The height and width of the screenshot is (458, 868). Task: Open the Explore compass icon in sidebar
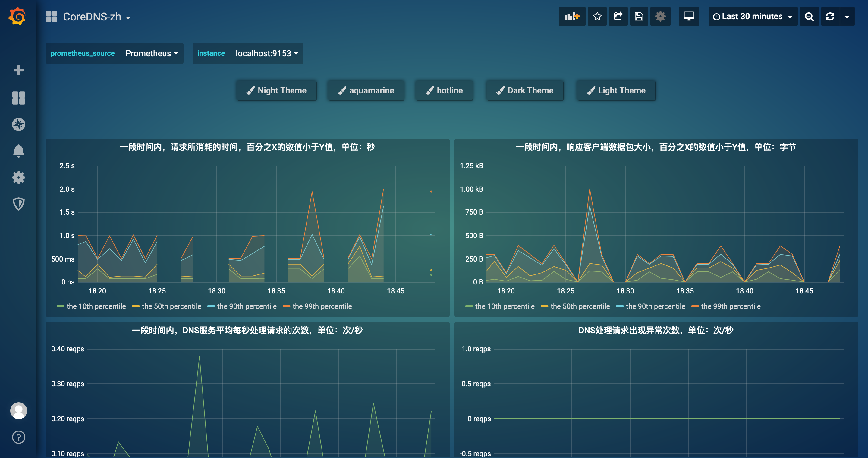18,124
